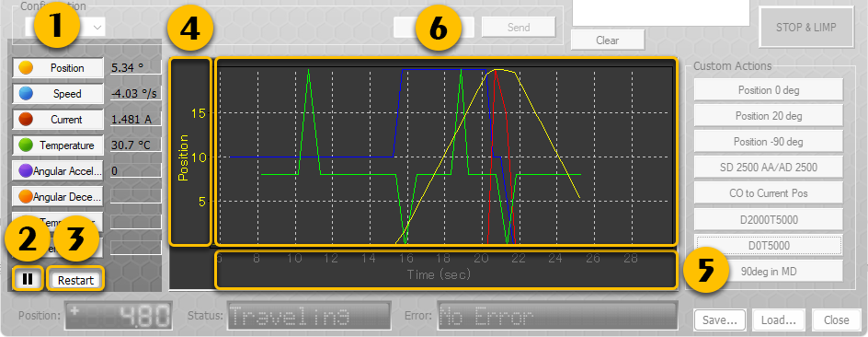Open the Configuration dropdown
Screen dimensions: 868x337
click(64, 27)
